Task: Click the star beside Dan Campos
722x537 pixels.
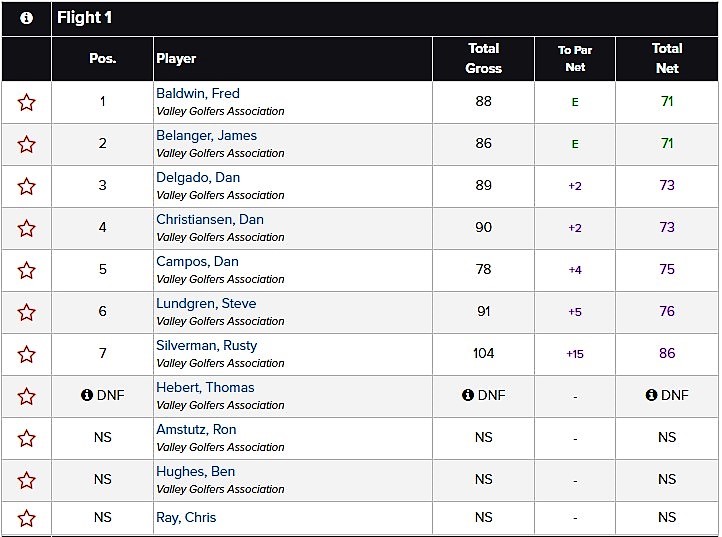Action: click(x=26, y=270)
